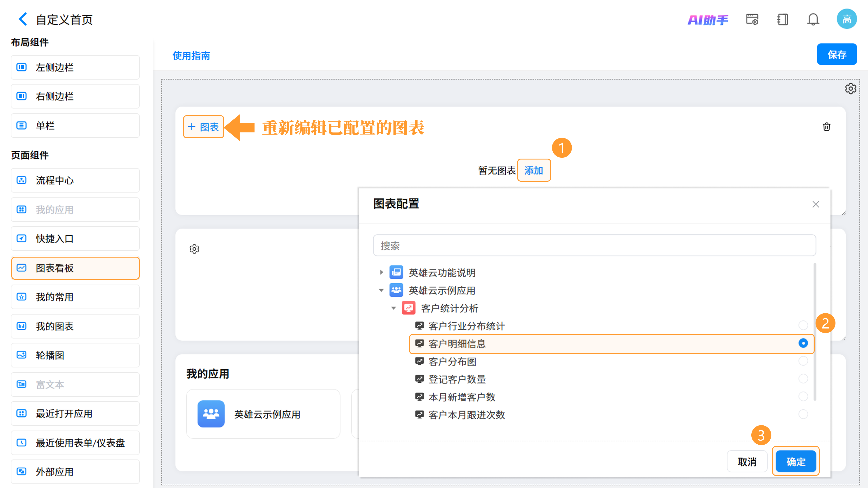The width and height of the screenshot is (868, 488).
Task: Click the 单栏 layout icon
Action: coord(21,126)
